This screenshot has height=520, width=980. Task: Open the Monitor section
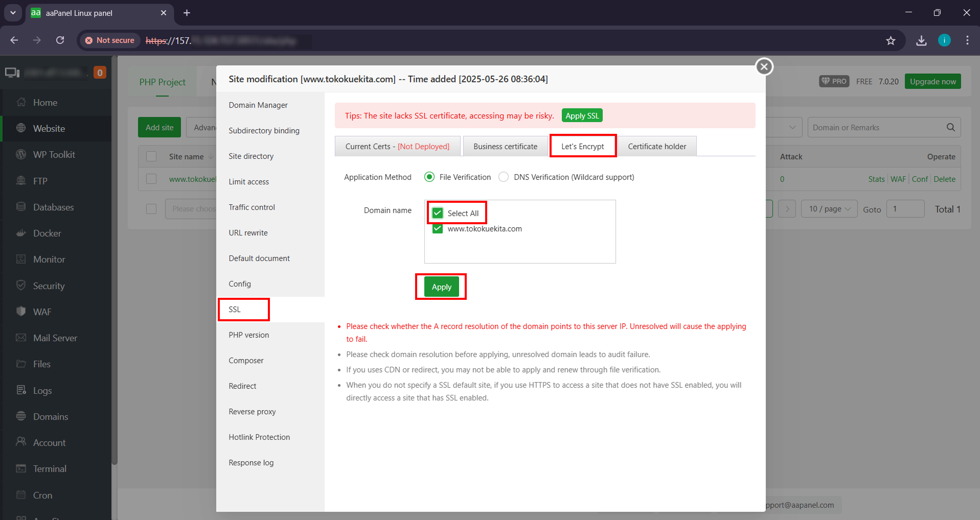coord(48,259)
